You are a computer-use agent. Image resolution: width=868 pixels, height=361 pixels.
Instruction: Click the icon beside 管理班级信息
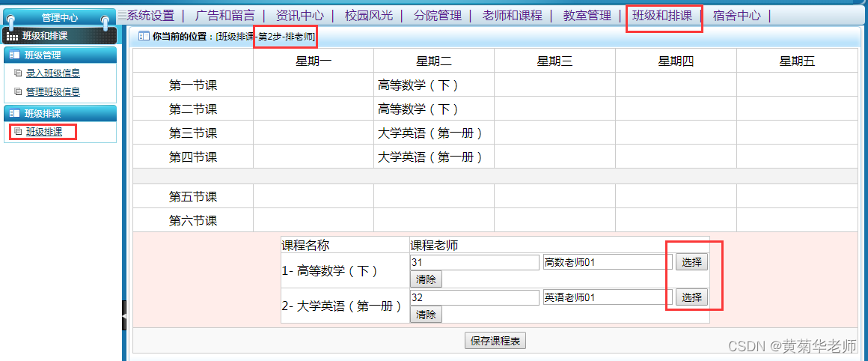pos(18,92)
